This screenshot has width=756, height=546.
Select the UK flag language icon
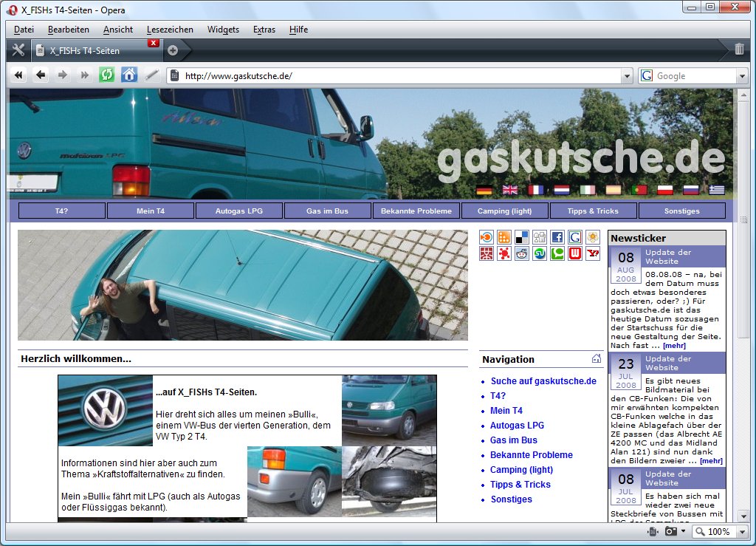pos(510,190)
